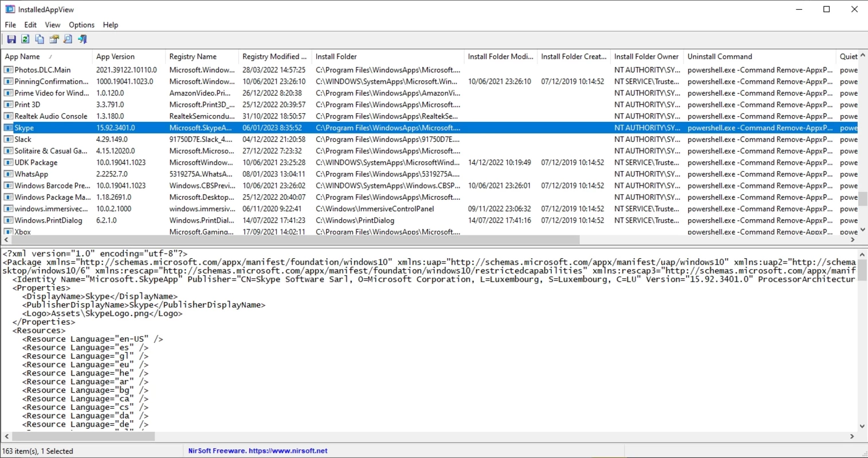Select the UDK Package row
This screenshot has width=868, height=458.
tap(430, 163)
